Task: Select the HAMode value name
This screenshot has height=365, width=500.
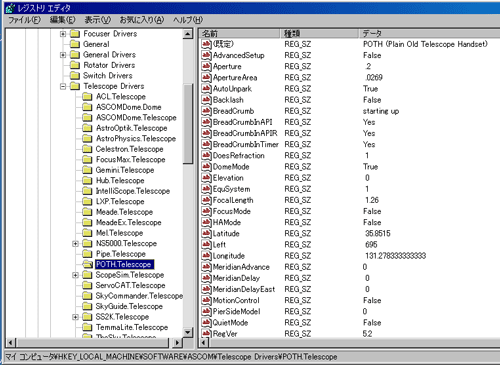Action: point(227,223)
